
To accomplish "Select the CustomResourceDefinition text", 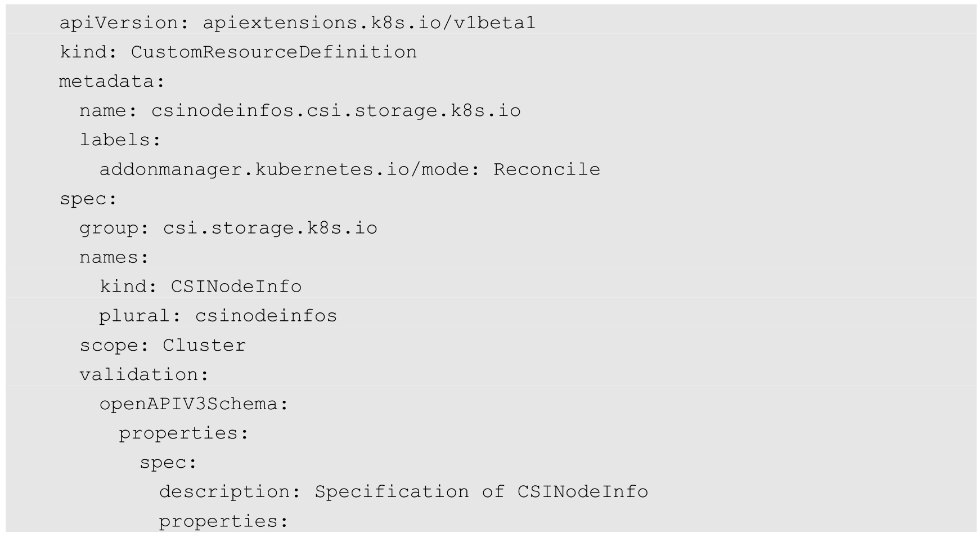I will point(273,52).
